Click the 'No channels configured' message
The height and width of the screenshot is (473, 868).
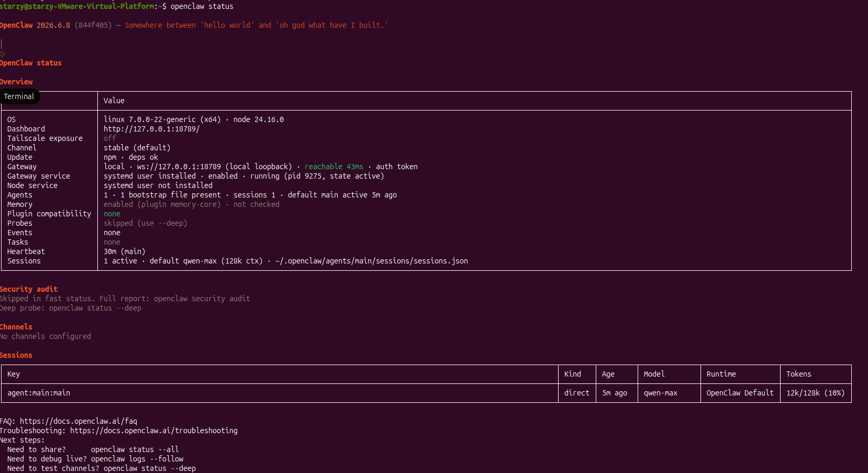coord(46,336)
